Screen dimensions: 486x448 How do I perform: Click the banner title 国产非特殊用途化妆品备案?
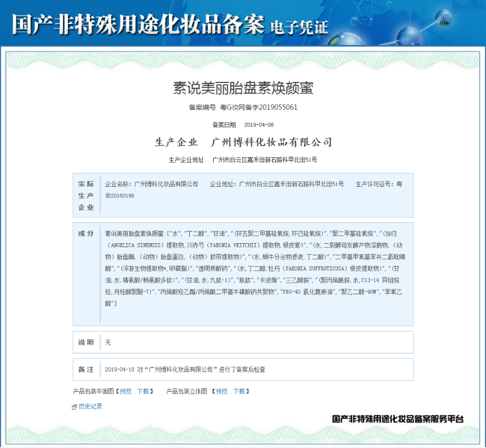[138, 24]
